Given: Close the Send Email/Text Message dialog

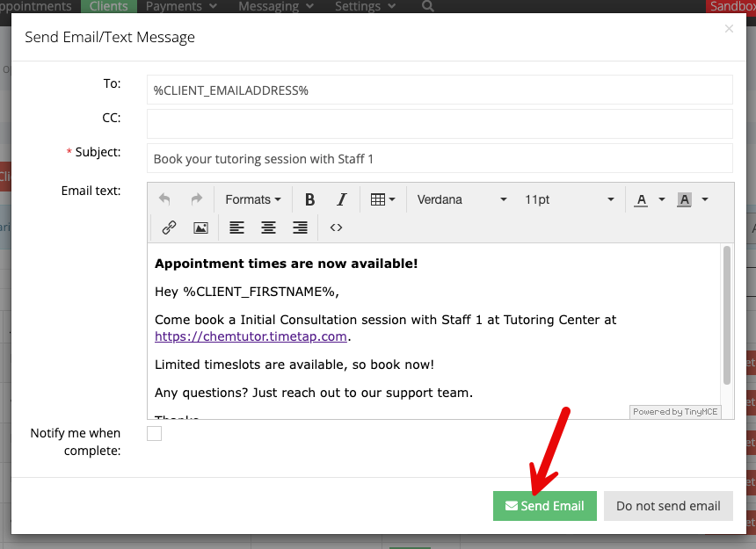Looking at the screenshot, I should point(729,29).
